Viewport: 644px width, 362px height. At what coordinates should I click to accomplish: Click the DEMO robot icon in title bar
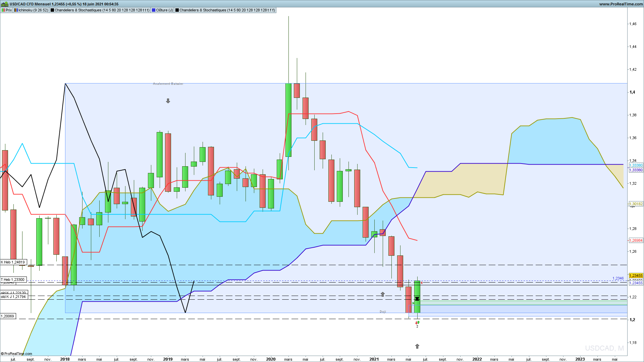coord(4,4)
